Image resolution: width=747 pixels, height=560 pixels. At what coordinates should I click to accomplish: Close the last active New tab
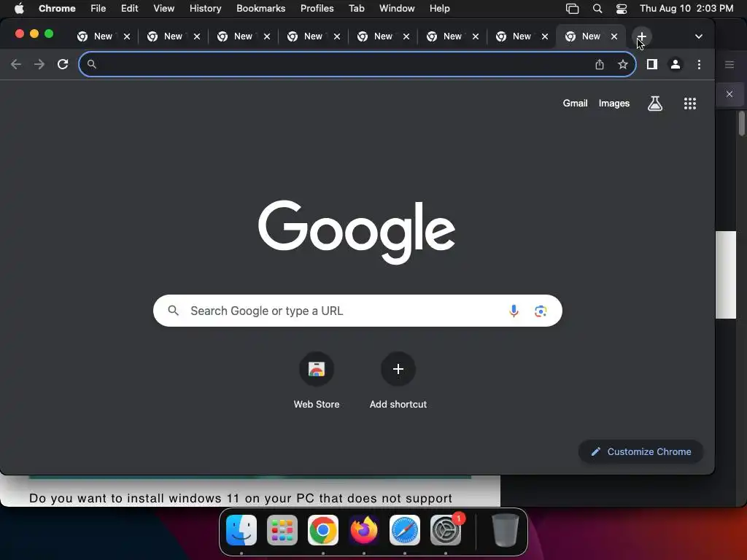[x=614, y=36]
